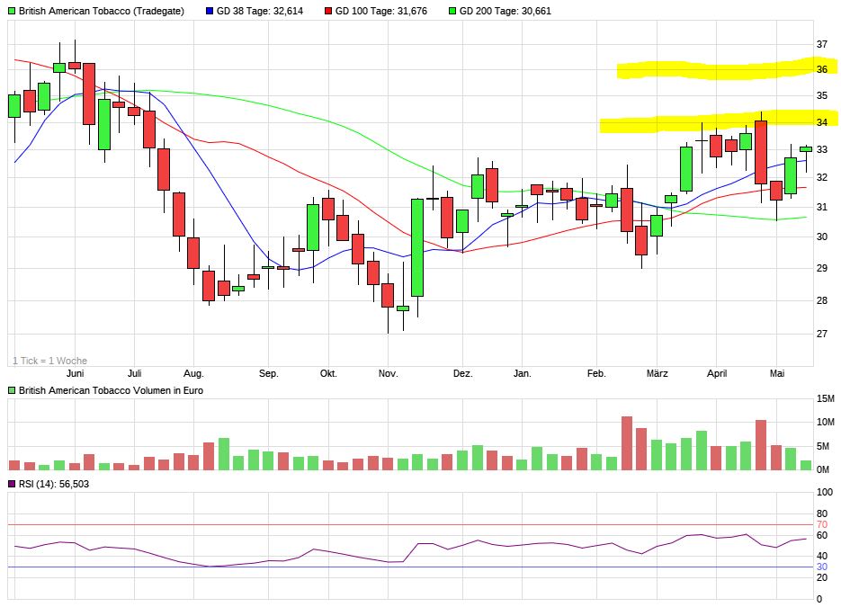This screenshot has width=841, height=616.
Task: Click the large red late-April candlestick
Action: click(761, 153)
